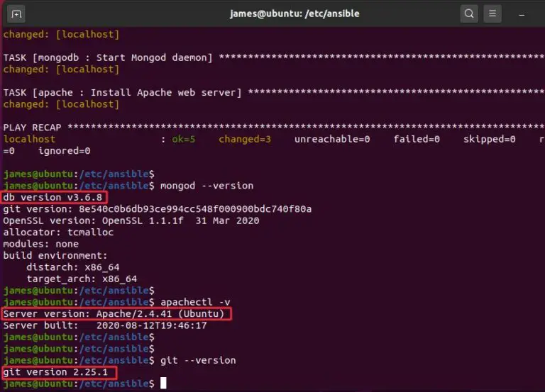Click the 'OpenSSL version: OpenSSL 1.1.1f' line

[x=131, y=221]
